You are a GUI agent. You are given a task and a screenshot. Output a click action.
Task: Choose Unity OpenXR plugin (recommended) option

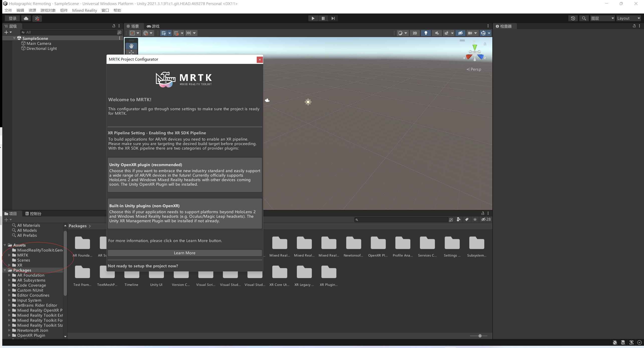pyautogui.click(x=185, y=175)
